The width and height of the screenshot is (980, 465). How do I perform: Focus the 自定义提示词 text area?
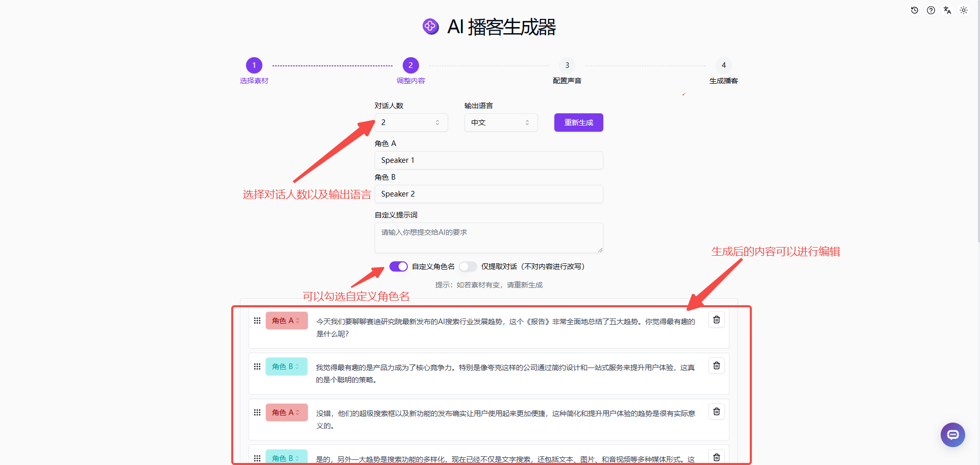[489, 238]
